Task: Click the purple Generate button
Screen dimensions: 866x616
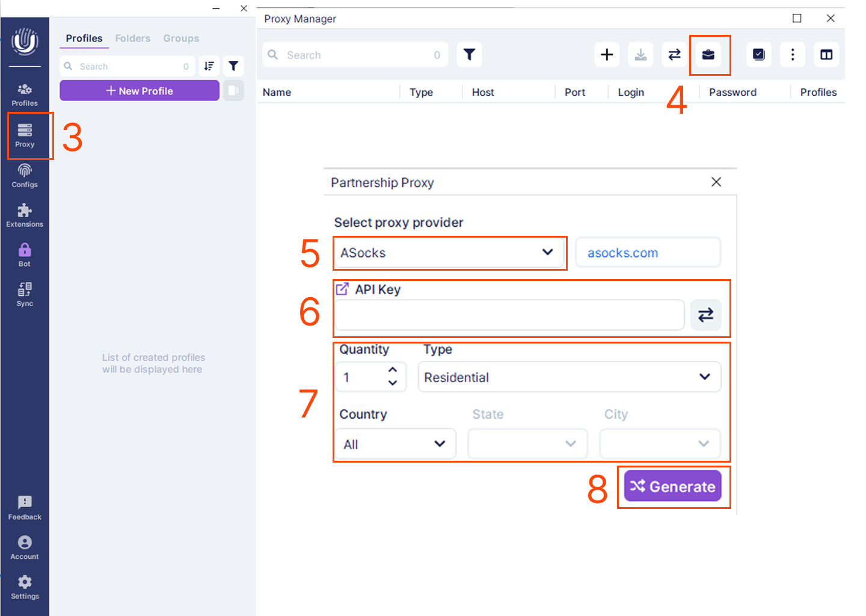Action: click(x=672, y=486)
